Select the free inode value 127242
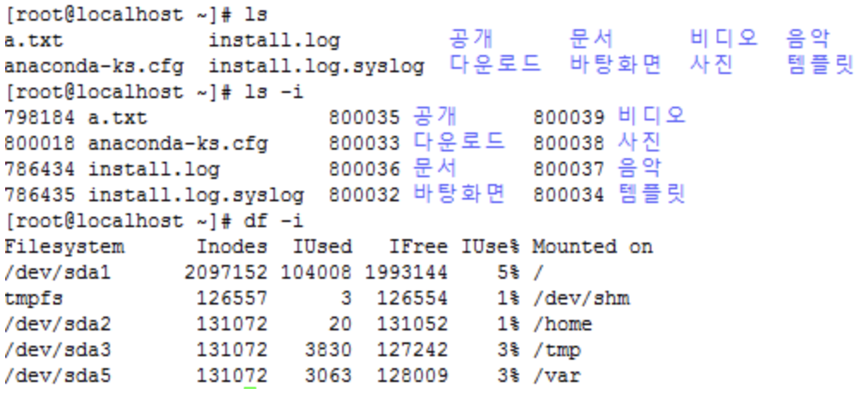 413,350
